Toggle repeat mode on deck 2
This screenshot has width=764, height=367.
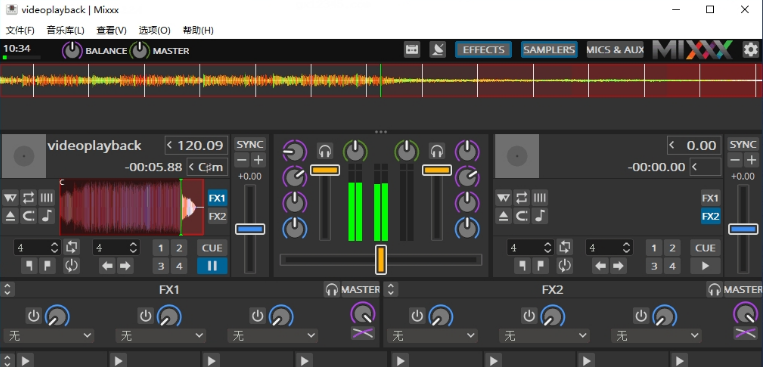521,198
